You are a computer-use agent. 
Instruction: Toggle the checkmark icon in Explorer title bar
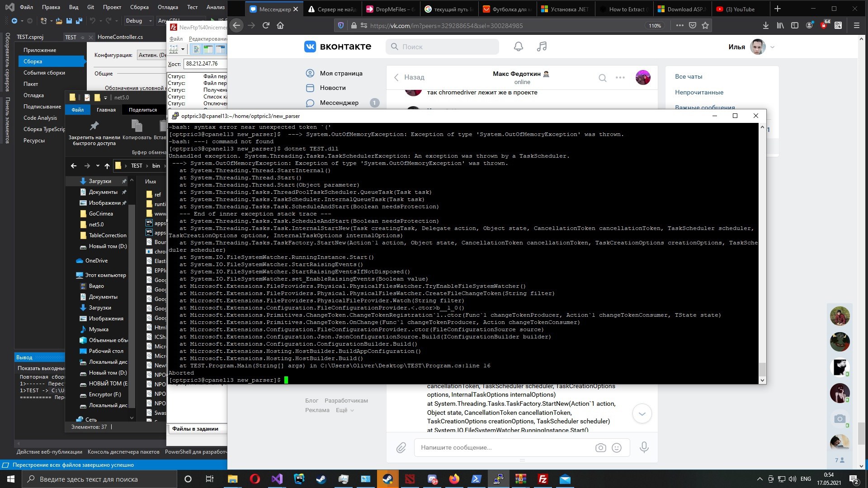coord(87,97)
